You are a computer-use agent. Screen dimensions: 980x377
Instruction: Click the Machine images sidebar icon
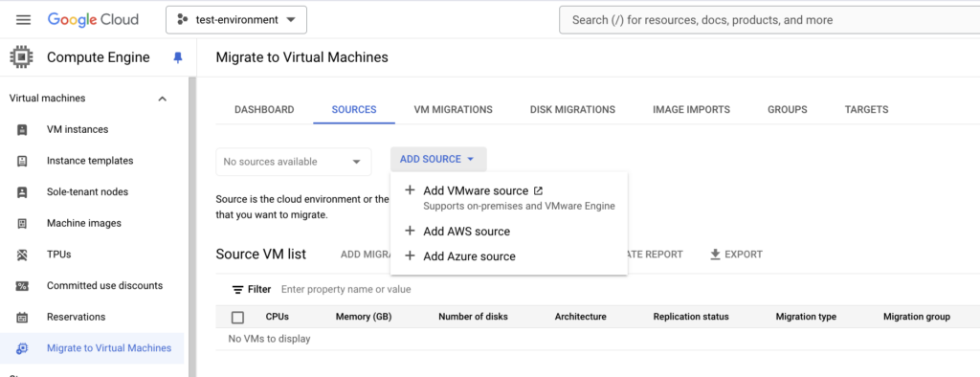[x=22, y=223]
